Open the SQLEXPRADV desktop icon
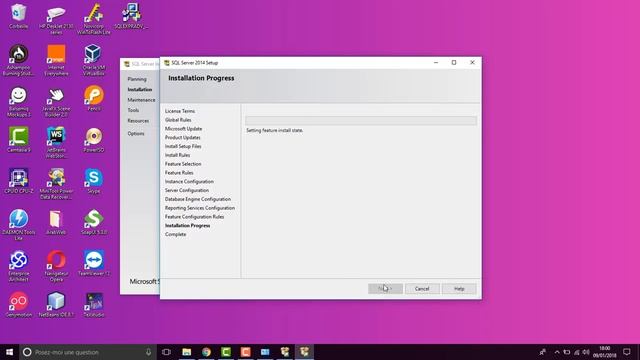 [x=131, y=16]
